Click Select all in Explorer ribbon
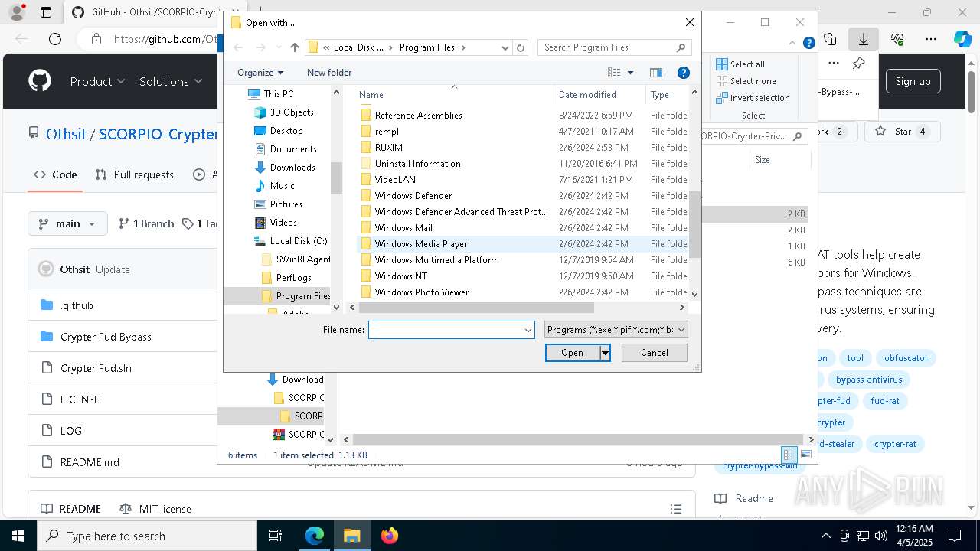Viewport: 980px width, 551px height. pyautogui.click(x=740, y=64)
